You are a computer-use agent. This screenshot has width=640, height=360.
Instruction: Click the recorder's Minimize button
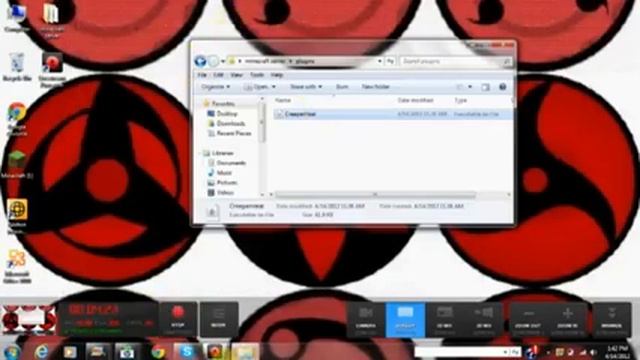pyautogui.click(x=611, y=319)
